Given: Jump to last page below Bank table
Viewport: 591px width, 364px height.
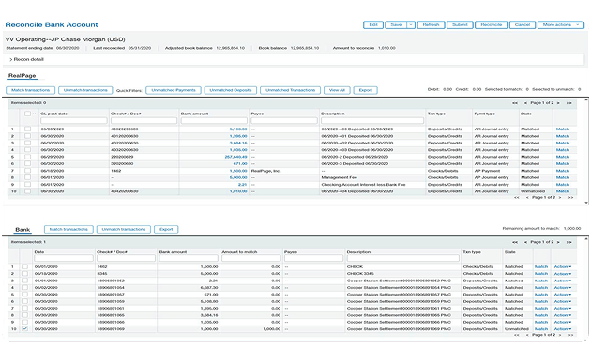Looking at the screenshot, I should (x=570, y=335).
